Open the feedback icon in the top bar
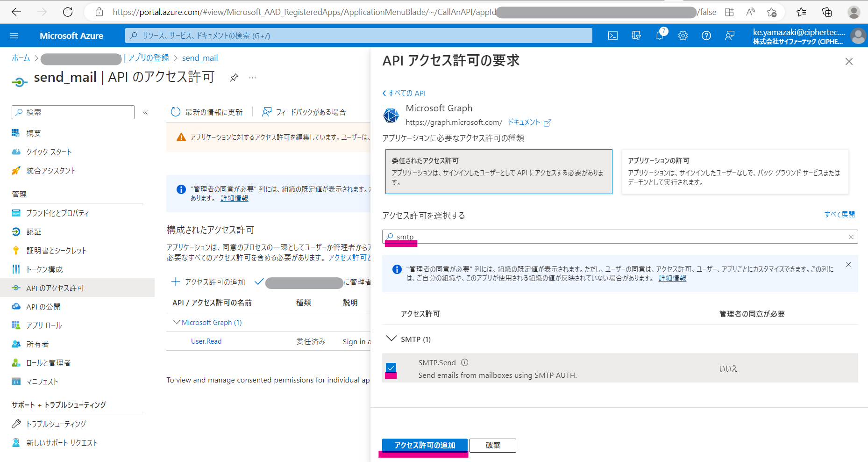The height and width of the screenshot is (462, 868). click(x=730, y=36)
